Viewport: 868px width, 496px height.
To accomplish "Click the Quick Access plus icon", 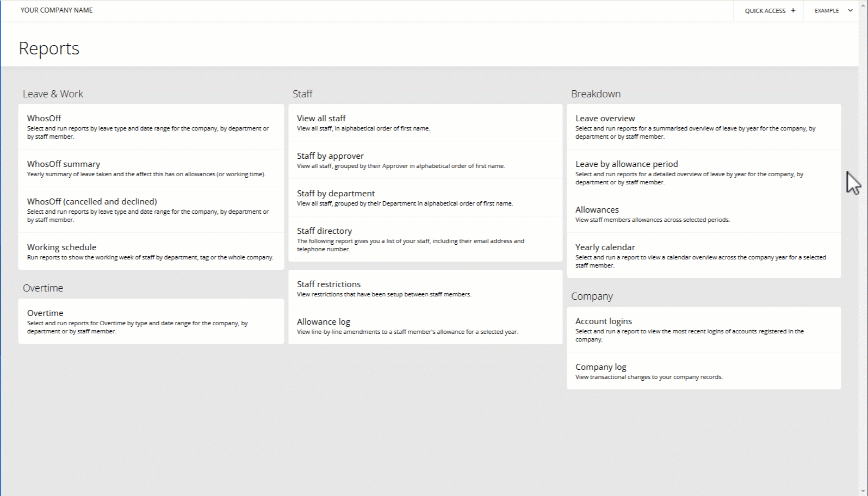I will [x=793, y=10].
